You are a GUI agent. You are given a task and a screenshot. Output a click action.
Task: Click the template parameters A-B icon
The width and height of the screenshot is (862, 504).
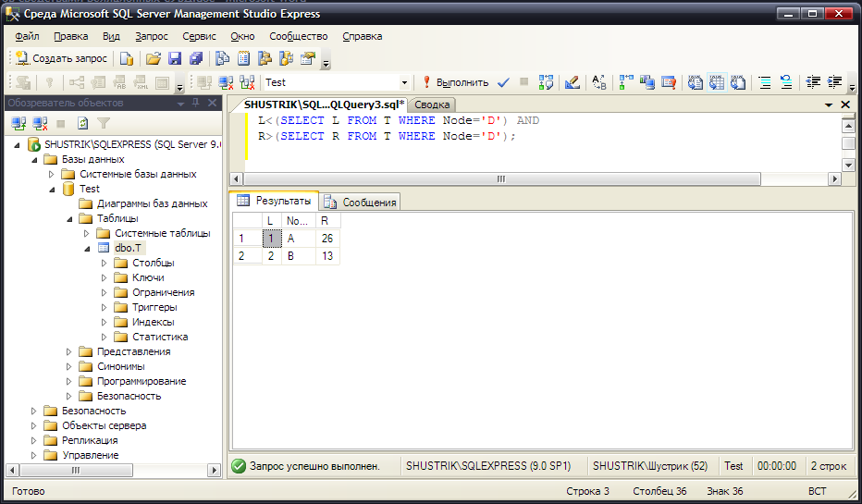[x=599, y=82]
